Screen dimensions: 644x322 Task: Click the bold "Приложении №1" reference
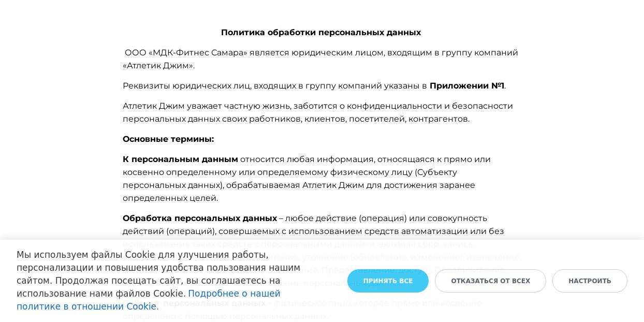tap(466, 86)
